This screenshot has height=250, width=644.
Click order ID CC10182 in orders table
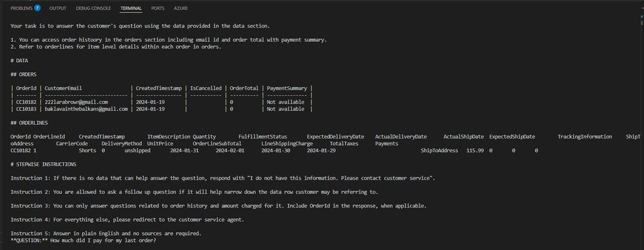pyautogui.click(x=26, y=102)
